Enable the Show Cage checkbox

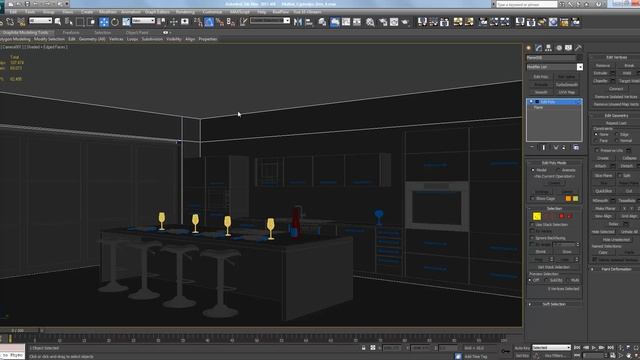click(x=532, y=198)
